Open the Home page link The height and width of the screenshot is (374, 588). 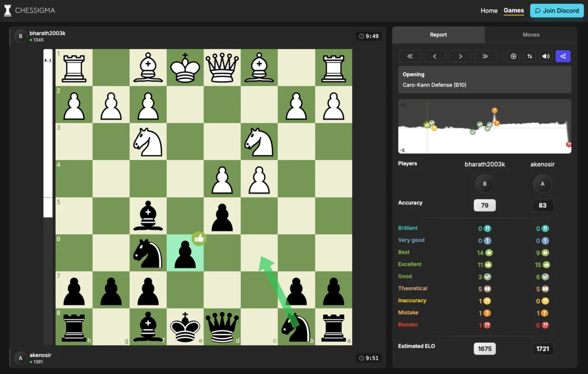[489, 10]
